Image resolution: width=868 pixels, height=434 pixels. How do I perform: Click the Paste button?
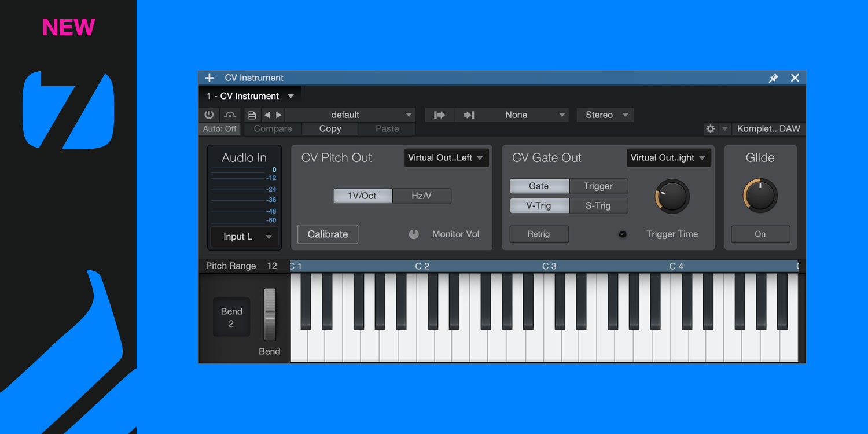[x=387, y=129]
